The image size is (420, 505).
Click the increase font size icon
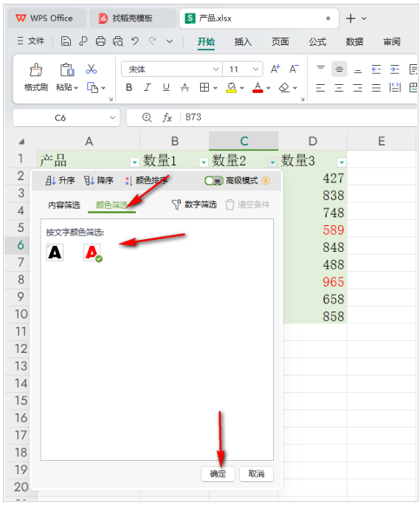(275, 69)
